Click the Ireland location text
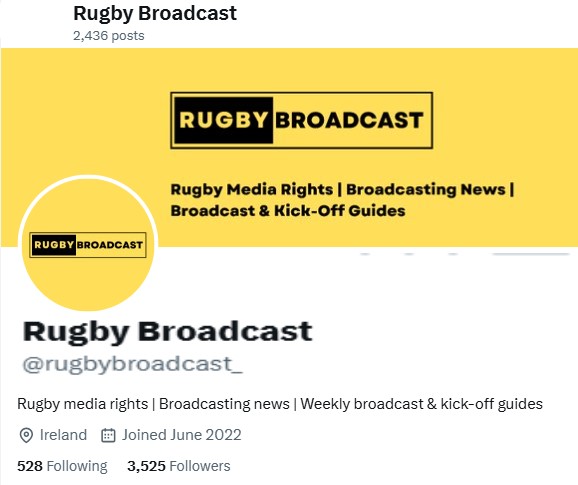 63,435
